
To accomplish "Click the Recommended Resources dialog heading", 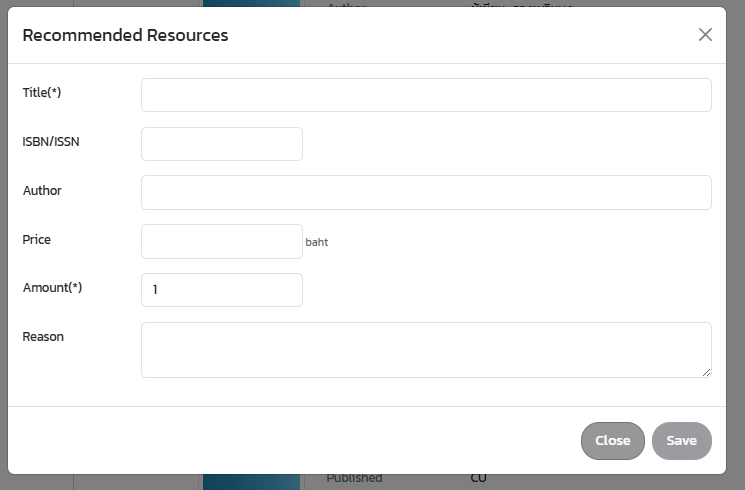I will pyautogui.click(x=125, y=36).
